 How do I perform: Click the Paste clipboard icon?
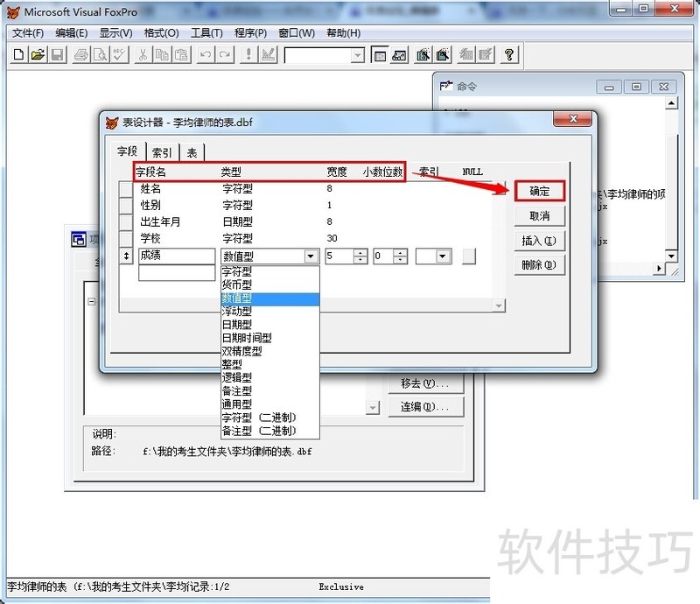pos(181,55)
